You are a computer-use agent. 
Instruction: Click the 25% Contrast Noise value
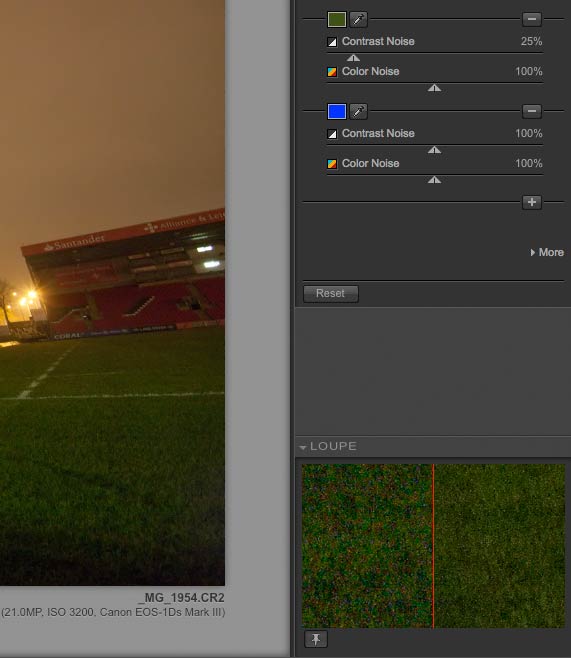tap(532, 41)
